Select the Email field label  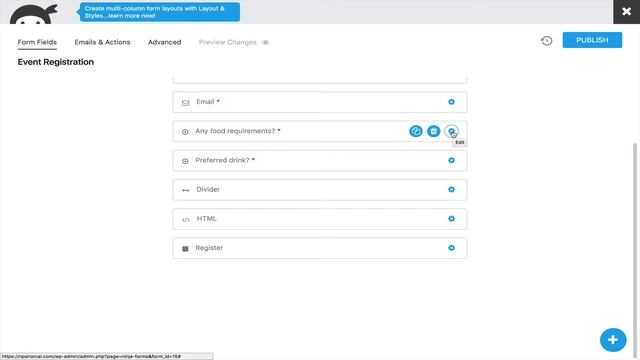tap(205, 102)
